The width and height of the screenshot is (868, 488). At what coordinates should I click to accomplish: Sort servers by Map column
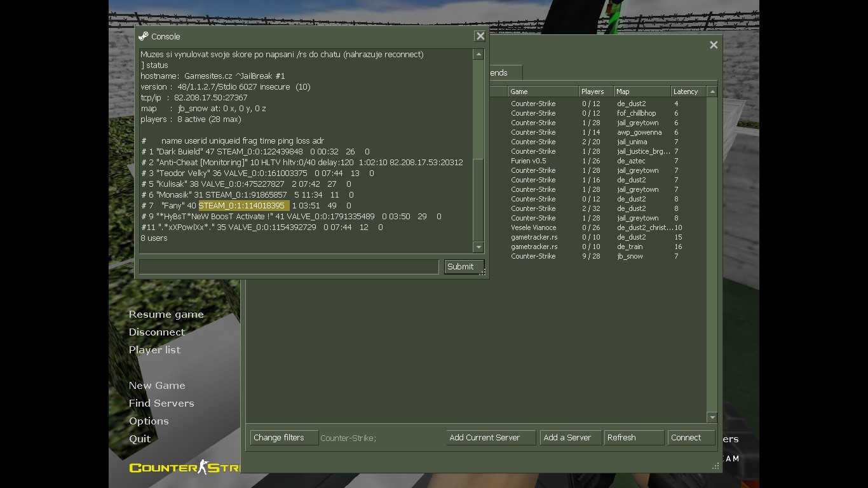coord(642,91)
